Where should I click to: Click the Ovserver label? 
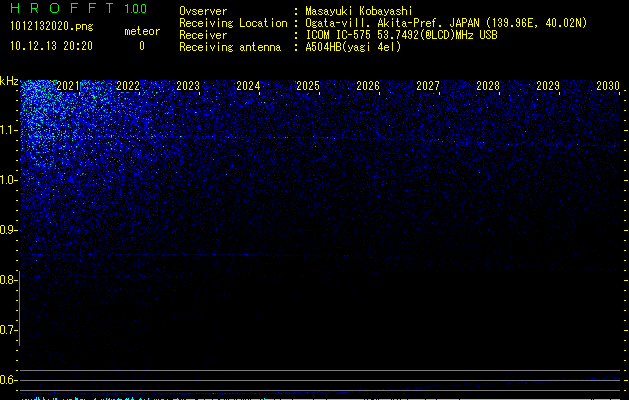pos(203,11)
